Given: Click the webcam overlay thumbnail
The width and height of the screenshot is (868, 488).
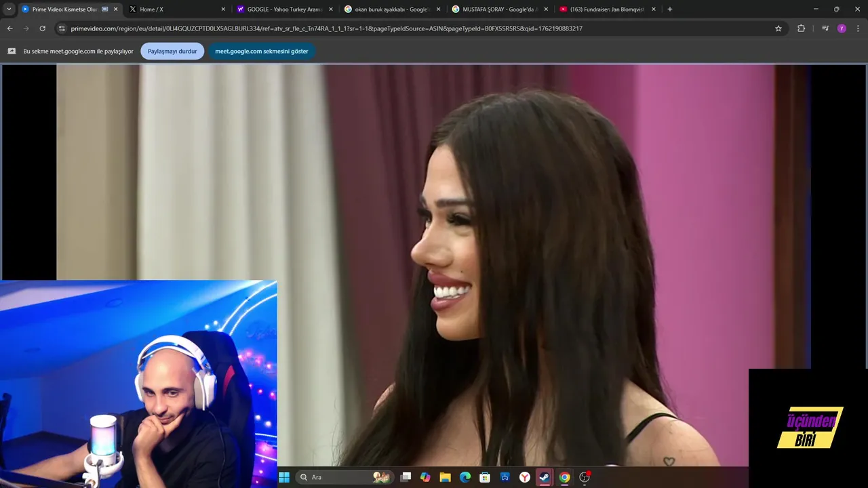Looking at the screenshot, I should (138, 384).
